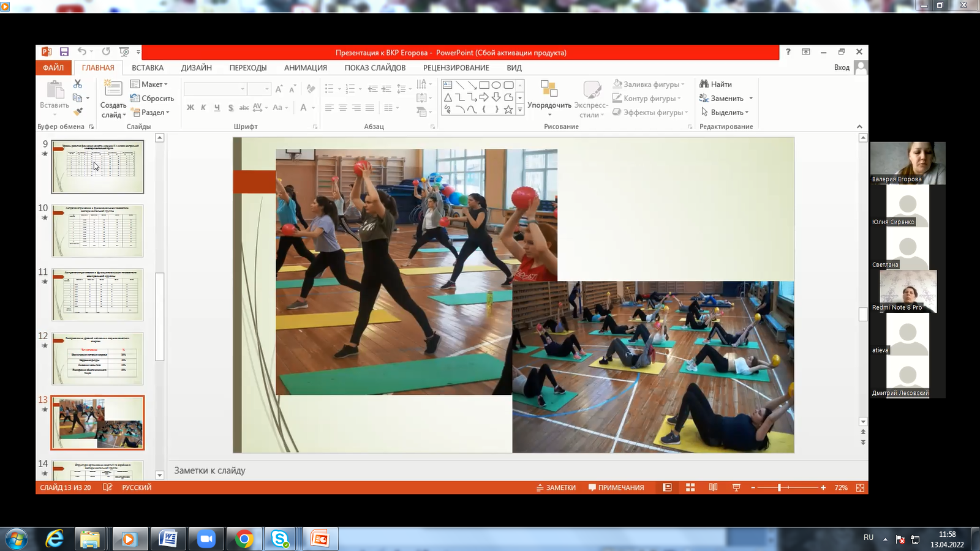Align text left in Абзац group
This screenshot has height=551, width=980.
(x=330, y=108)
